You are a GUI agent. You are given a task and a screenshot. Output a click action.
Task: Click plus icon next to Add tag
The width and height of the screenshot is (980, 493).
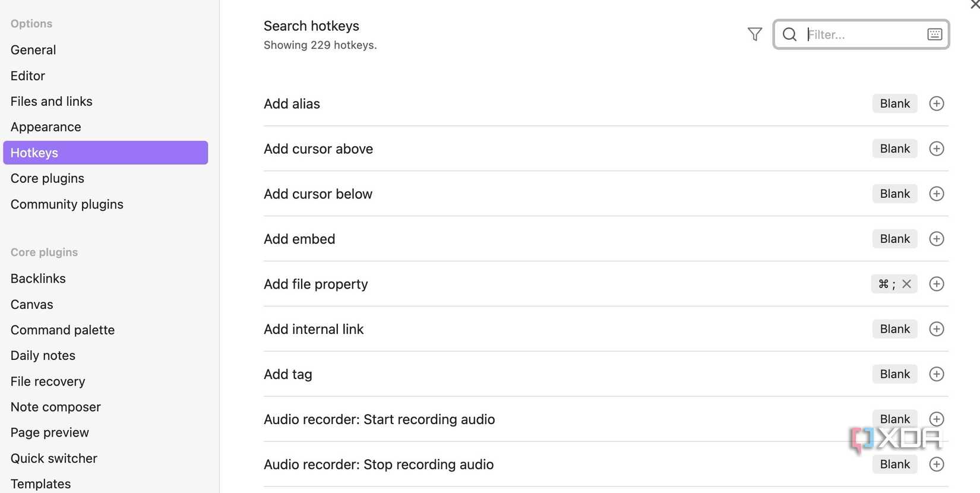(x=936, y=374)
